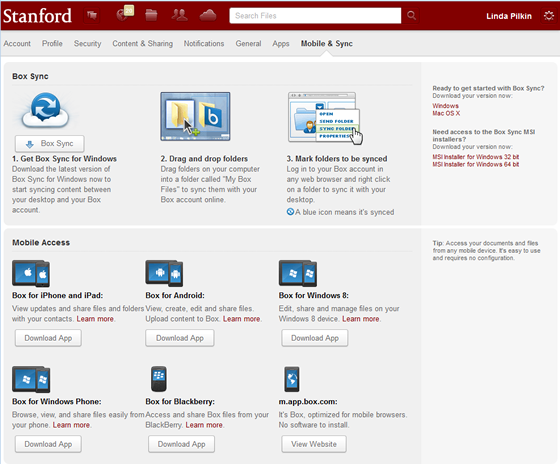
Task: Click the Windows Phone devices icon
Action: click(x=31, y=379)
